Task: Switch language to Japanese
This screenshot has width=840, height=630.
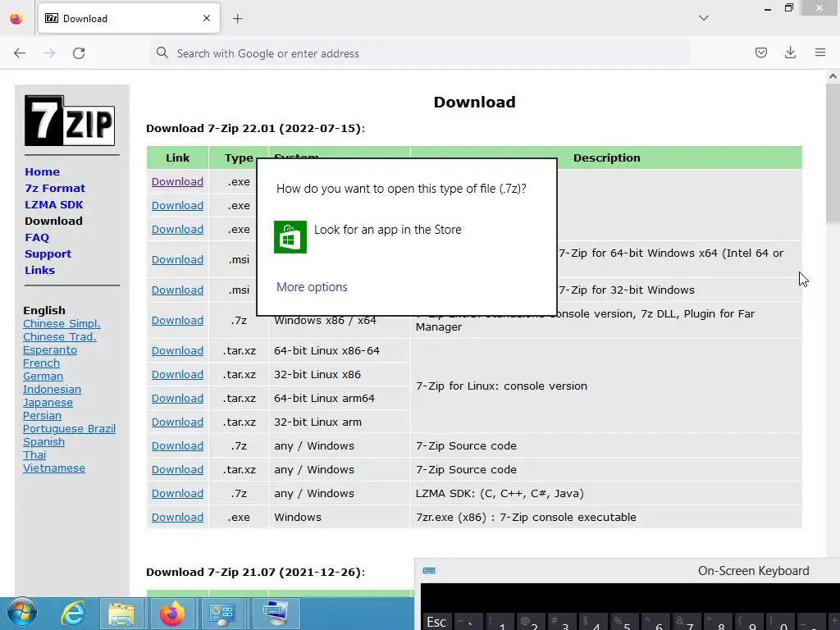Action: coord(48,402)
